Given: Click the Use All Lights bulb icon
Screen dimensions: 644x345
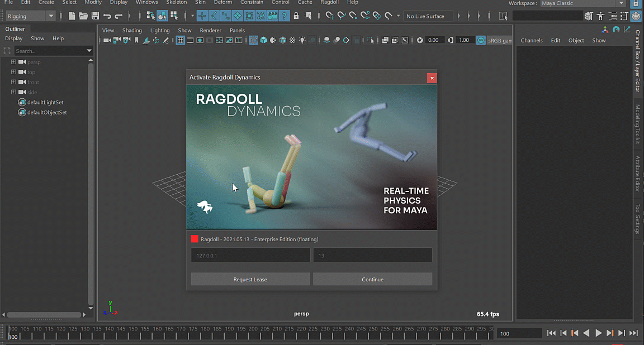Looking at the screenshot, I should coord(302,40).
